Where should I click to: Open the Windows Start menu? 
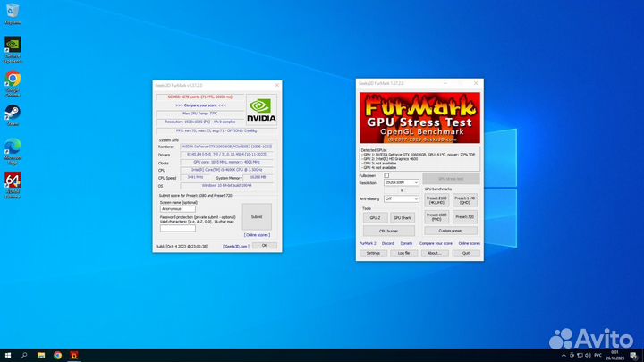click(x=8, y=356)
